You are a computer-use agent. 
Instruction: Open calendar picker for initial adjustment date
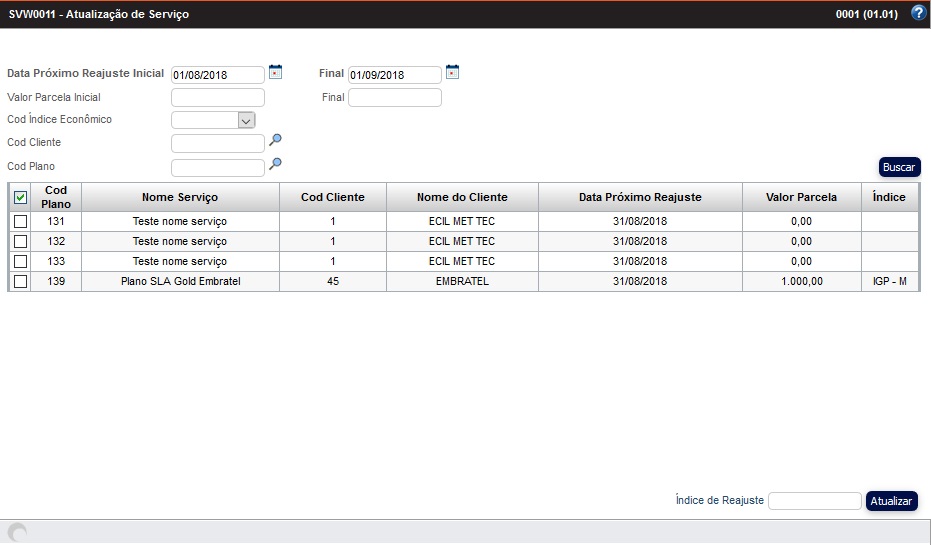point(276,72)
